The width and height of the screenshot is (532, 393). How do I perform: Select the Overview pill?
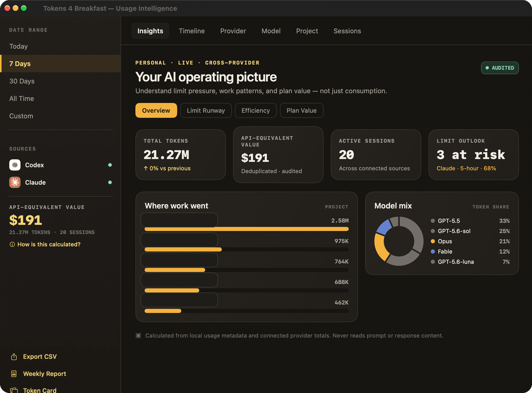point(156,111)
